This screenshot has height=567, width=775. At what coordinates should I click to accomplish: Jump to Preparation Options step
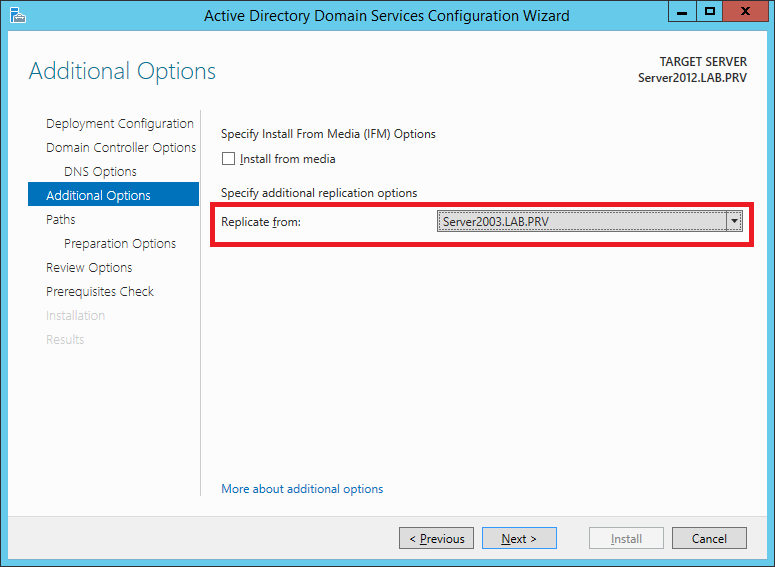coord(120,244)
